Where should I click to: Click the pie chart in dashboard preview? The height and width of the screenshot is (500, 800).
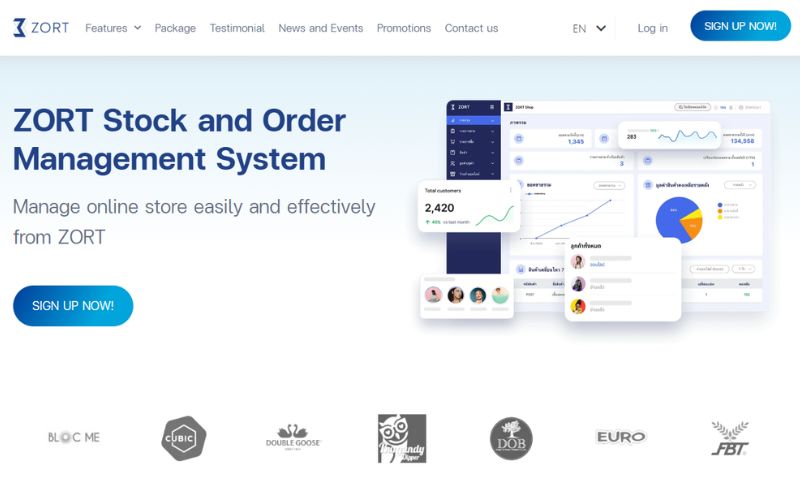tap(679, 219)
